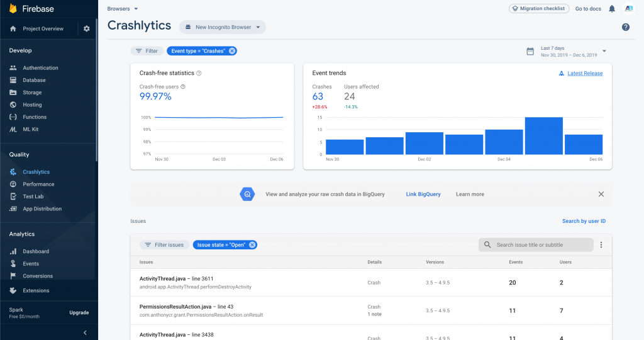Click the ML Kit icon
Screen dimensions: 644x340
coord(13,130)
